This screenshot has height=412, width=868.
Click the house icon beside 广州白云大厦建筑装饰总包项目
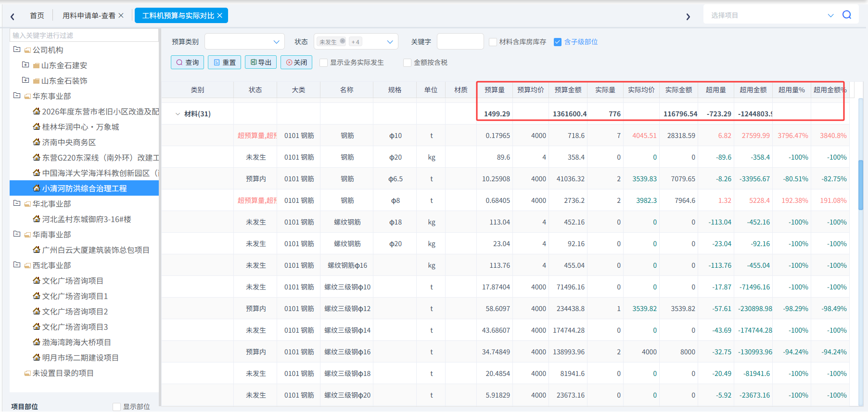coord(37,250)
